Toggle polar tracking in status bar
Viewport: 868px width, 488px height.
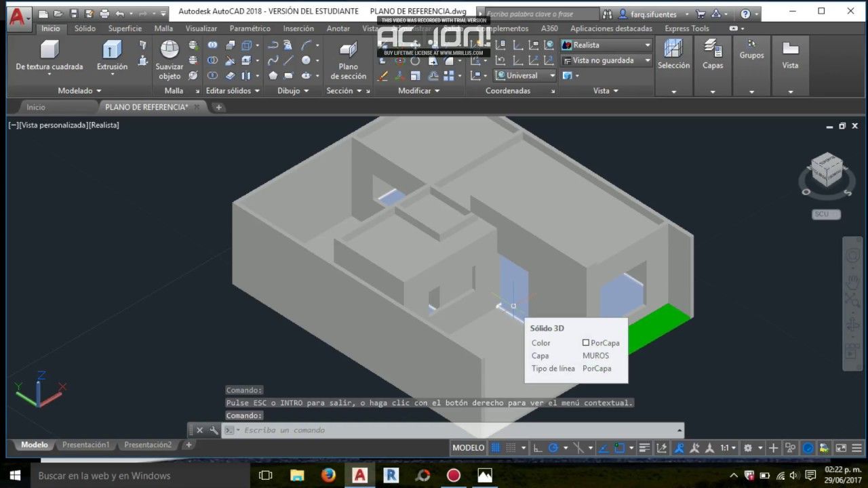click(x=553, y=448)
